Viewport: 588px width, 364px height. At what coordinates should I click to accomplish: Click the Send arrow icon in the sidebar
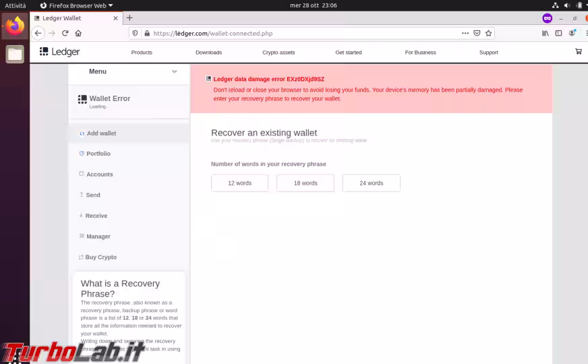click(82, 194)
